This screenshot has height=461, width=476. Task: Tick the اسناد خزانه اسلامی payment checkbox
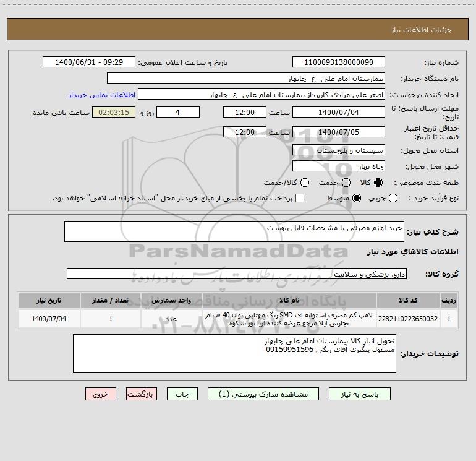(300, 198)
